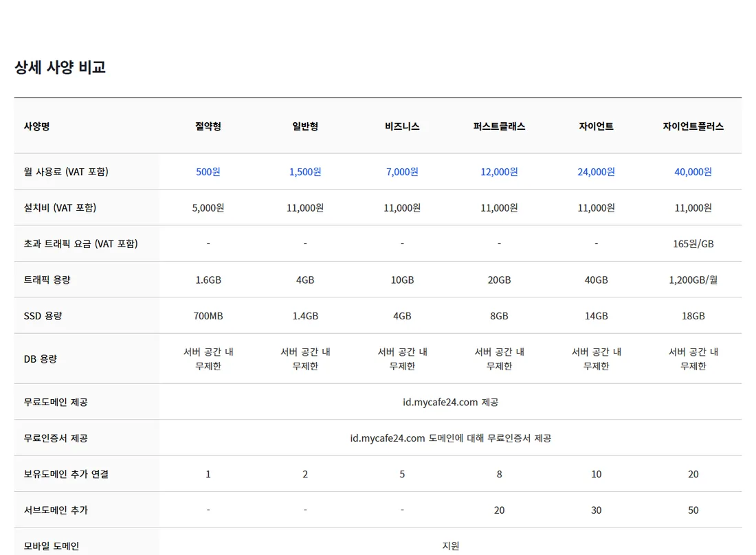
Task: Click the 20GB traffic cell
Action: [x=499, y=280]
